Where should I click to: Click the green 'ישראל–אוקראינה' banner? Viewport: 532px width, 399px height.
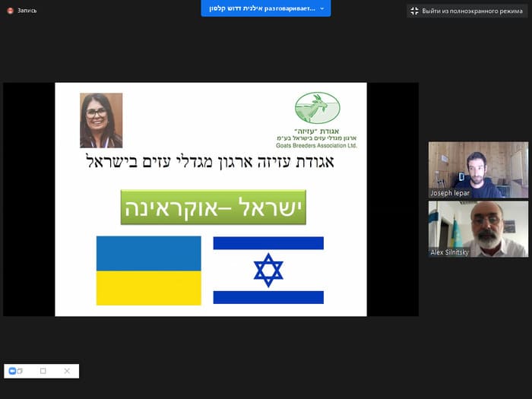[x=214, y=207]
